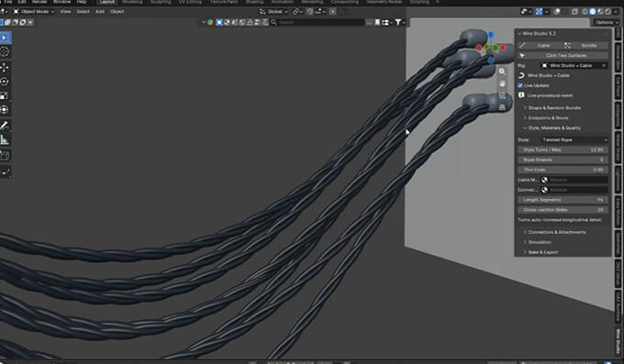Open the Add menu in viewport header
624x364 pixels.
pyautogui.click(x=100, y=12)
